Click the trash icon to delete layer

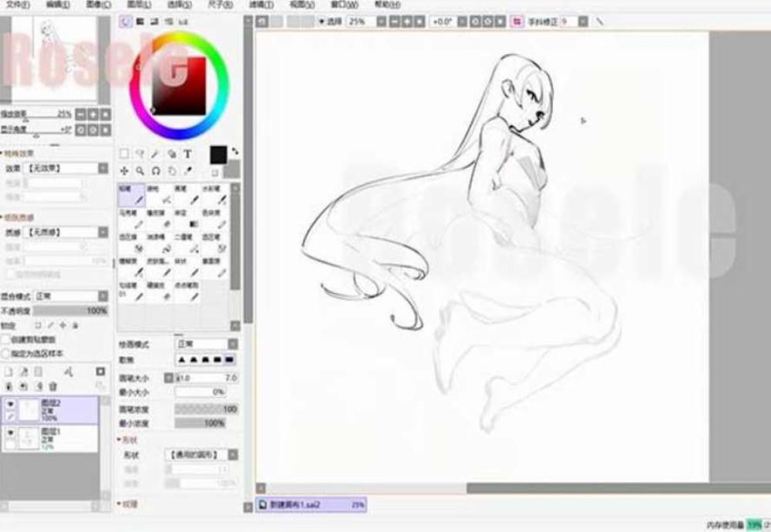(x=53, y=386)
